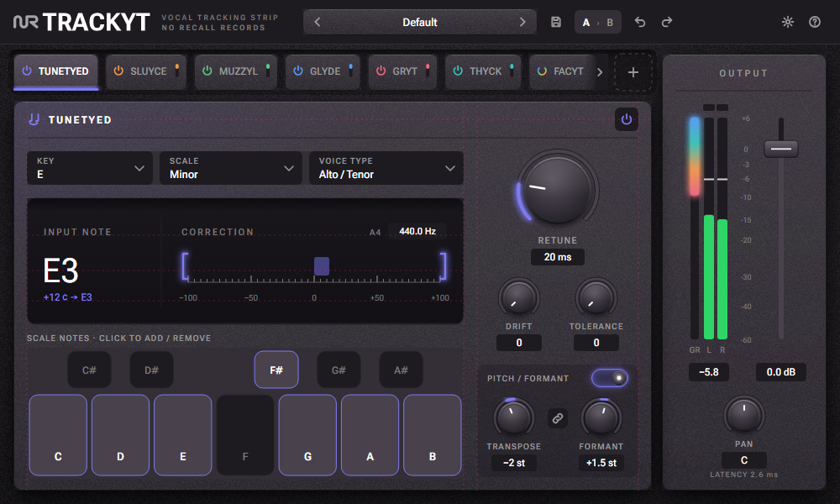840x504 pixels.
Task: Click the Retune knob
Action: click(x=557, y=188)
